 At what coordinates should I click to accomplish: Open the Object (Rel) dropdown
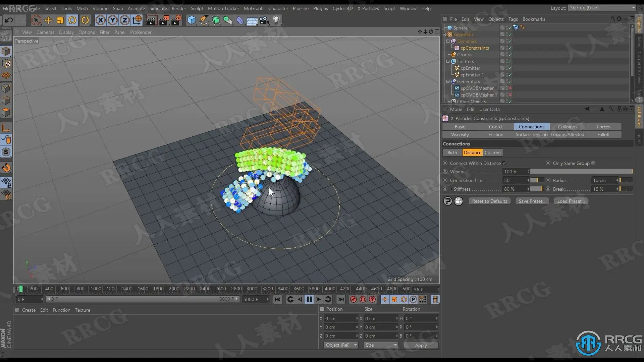pyautogui.click(x=341, y=345)
